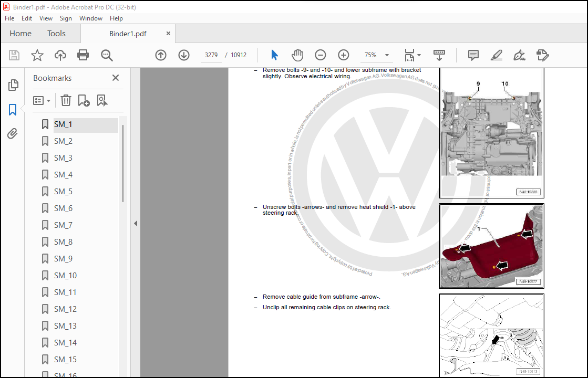Open the Edit menu
Screen dimensions: 588x378
27,18
